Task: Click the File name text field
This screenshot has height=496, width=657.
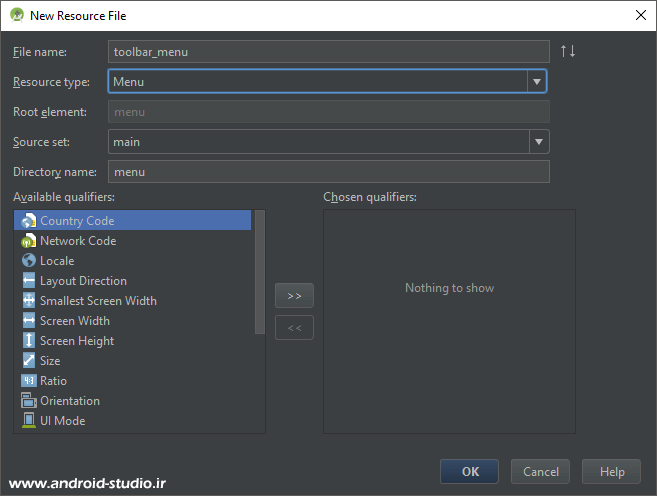Action: [328, 52]
